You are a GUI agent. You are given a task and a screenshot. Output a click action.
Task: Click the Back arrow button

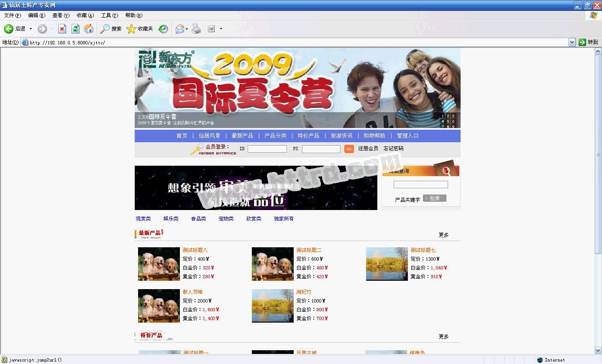9,28
